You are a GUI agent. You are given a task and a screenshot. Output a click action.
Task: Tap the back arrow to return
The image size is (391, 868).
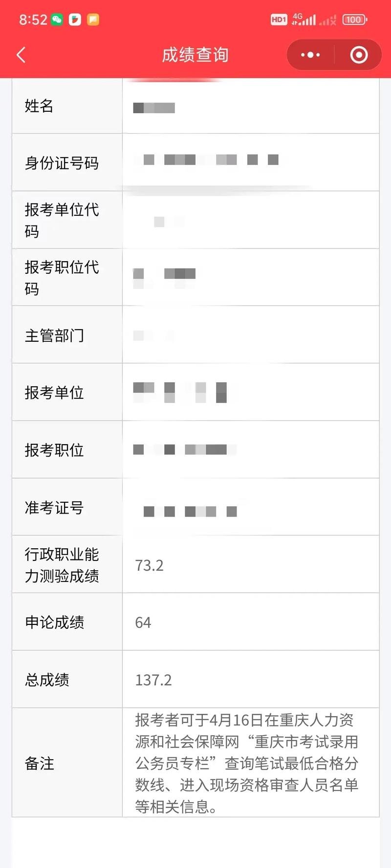pos(21,55)
